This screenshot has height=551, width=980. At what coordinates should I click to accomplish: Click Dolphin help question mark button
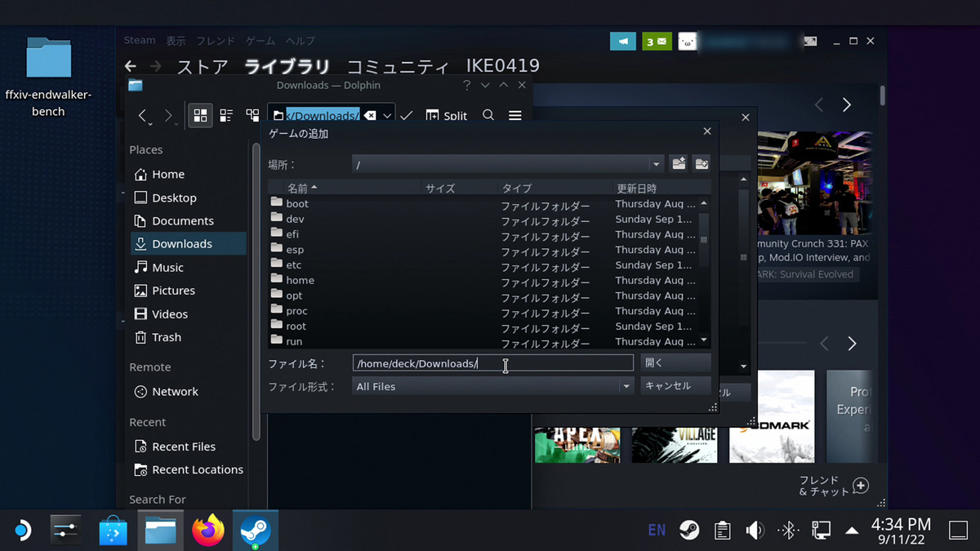467,85
